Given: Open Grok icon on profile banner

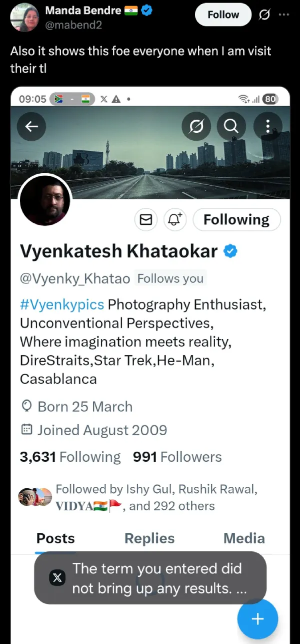Looking at the screenshot, I should pos(196,127).
